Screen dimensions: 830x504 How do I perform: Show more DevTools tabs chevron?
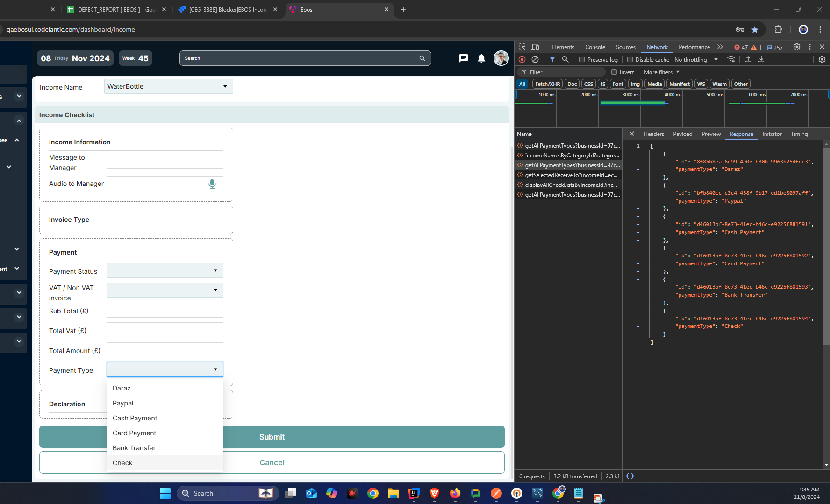pyautogui.click(x=720, y=47)
